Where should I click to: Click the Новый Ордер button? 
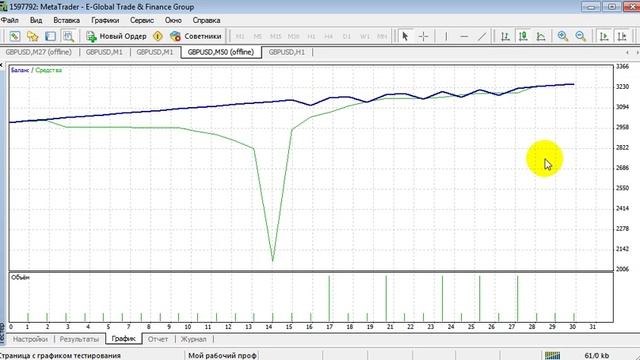coord(116,36)
